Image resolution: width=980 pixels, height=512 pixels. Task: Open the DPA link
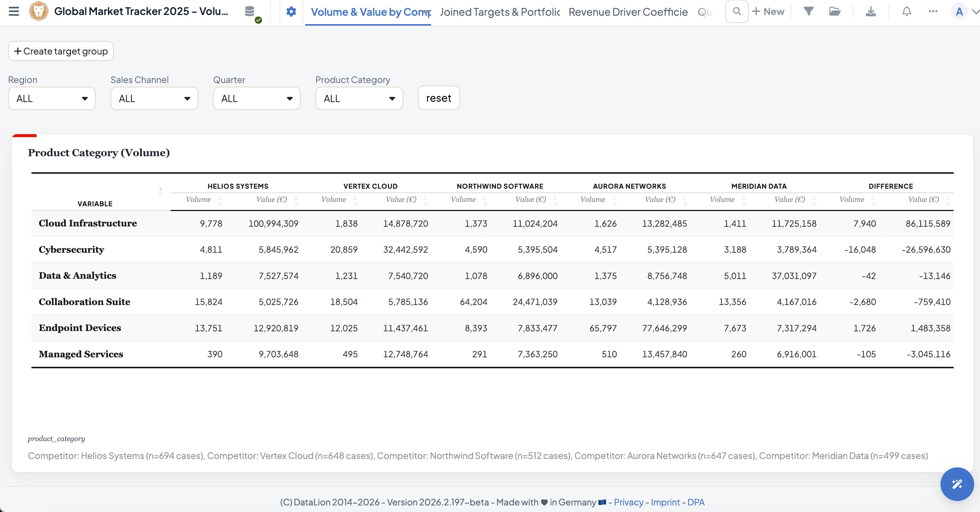click(696, 502)
